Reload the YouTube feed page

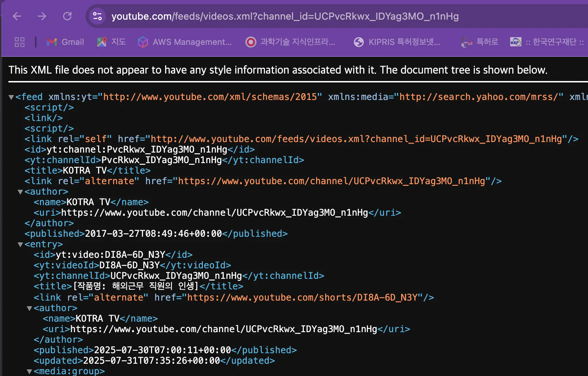tap(67, 16)
